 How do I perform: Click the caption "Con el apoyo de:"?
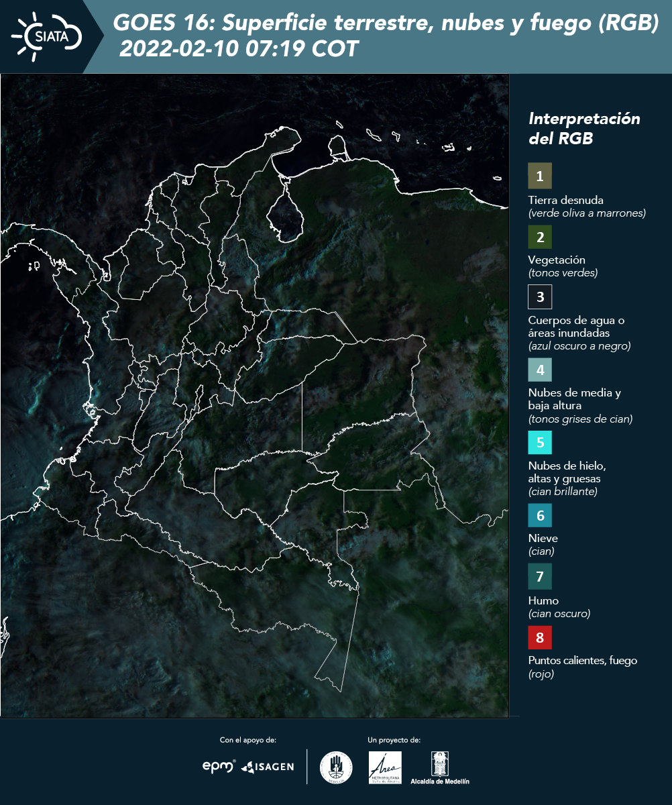248,740
